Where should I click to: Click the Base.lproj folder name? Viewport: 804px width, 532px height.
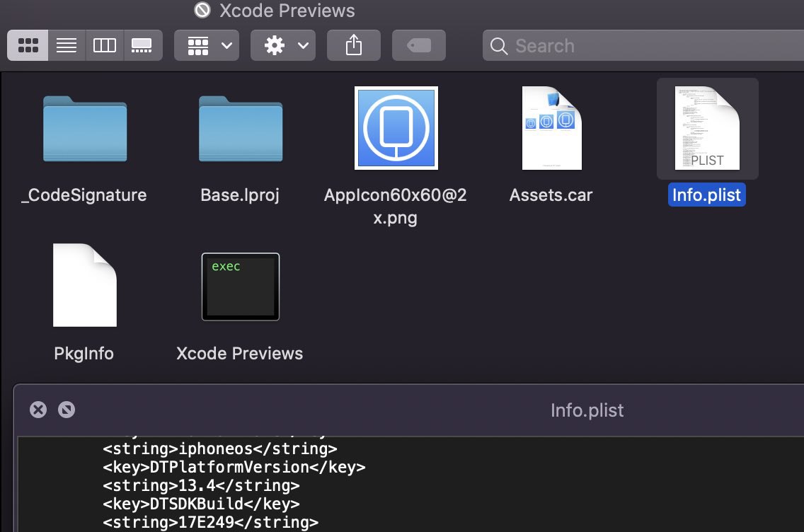[x=240, y=195]
